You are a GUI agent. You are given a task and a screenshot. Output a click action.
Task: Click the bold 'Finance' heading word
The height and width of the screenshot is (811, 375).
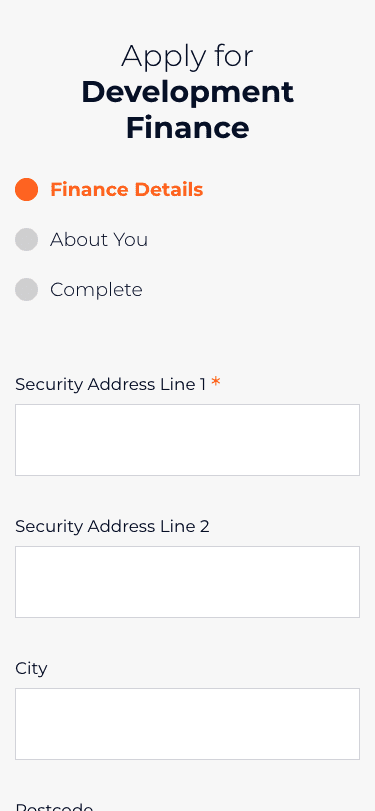(x=187, y=127)
